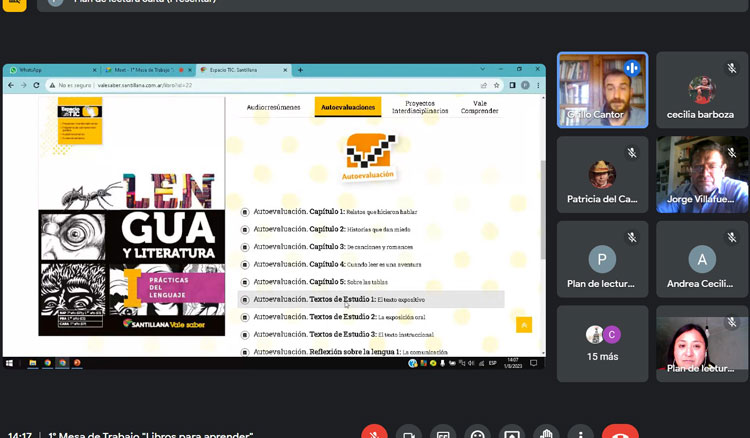Click the first Chrome icon in taskbar
This screenshot has height=438, width=750.
point(47,363)
